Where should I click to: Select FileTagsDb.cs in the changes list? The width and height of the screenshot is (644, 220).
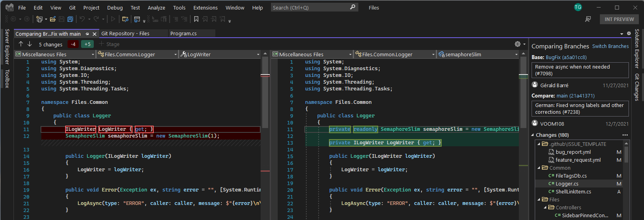(x=571, y=176)
